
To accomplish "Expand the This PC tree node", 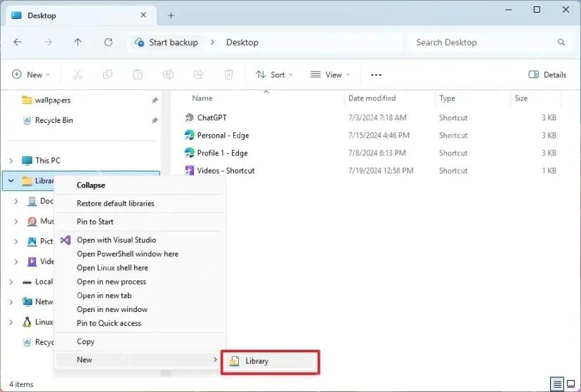I will click(x=11, y=161).
